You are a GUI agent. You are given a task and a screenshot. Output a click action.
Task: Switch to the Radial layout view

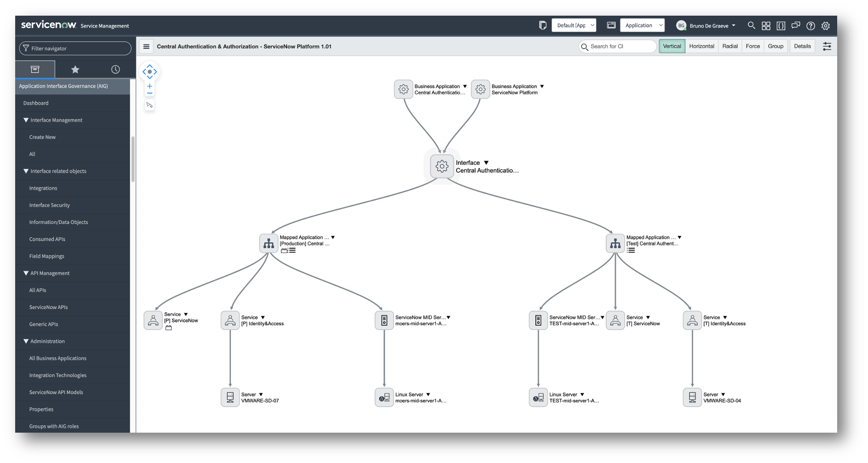[x=730, y=46]
